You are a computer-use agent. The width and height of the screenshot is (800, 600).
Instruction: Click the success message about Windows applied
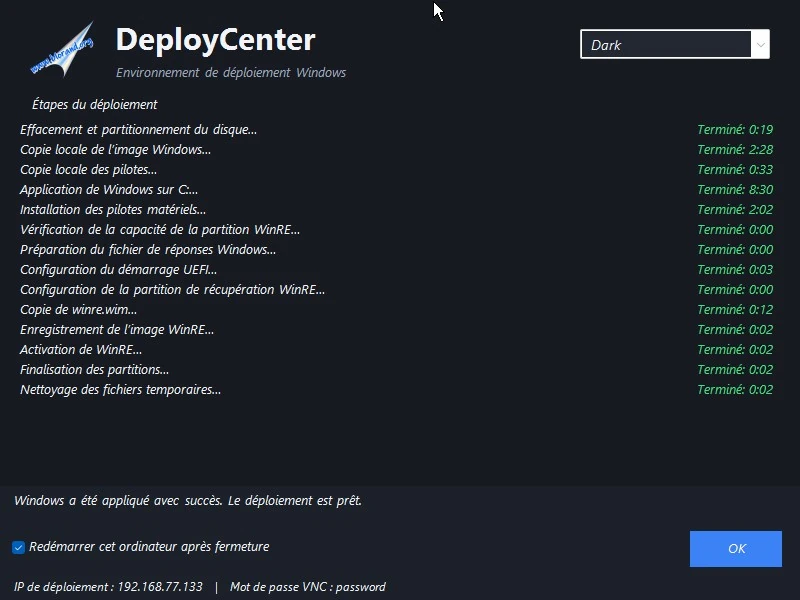[188, 501]
